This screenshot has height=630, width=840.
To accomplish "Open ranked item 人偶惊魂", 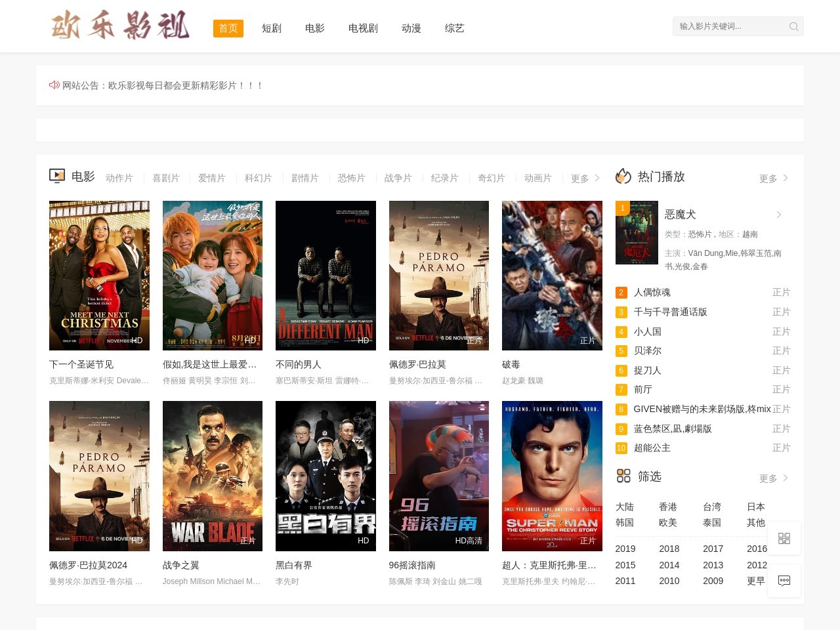I will tap(652, 292).
